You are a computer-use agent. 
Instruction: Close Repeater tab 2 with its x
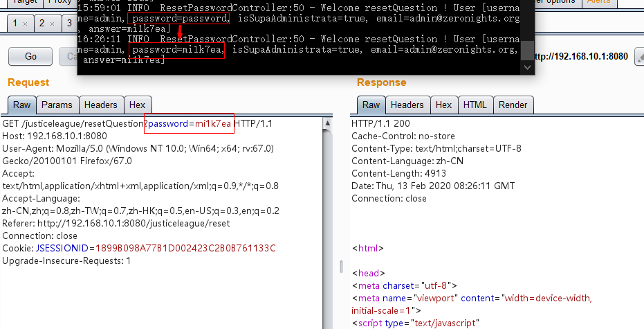pos(50,24)
